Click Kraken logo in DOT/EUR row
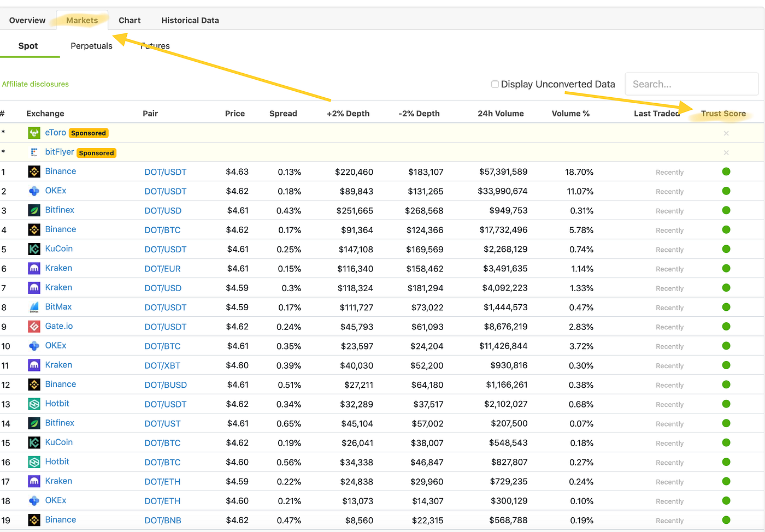Screen dimensions: 765x532 [34, 269]
